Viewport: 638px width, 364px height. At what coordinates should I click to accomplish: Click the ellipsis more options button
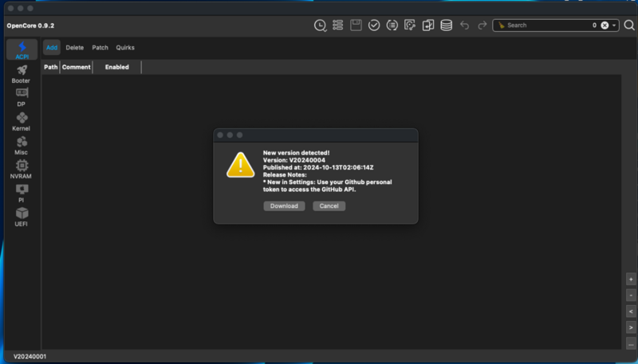[631, 343]
